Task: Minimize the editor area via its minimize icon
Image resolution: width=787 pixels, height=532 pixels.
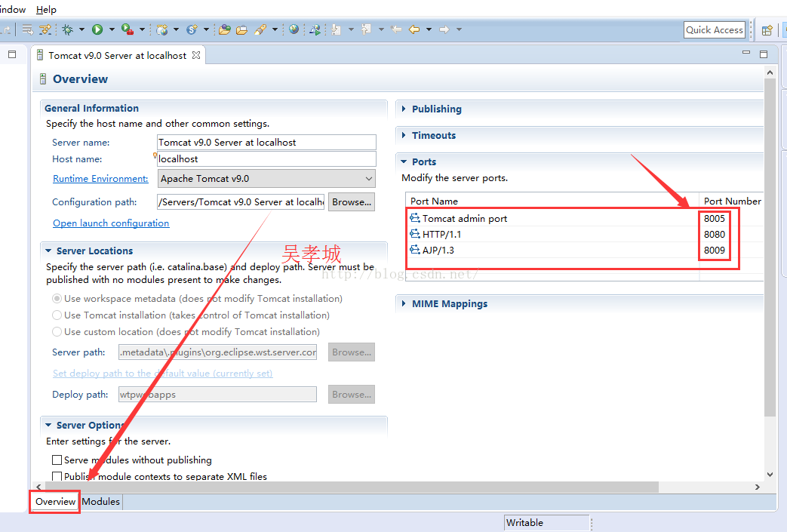Action: coord(746,52)
